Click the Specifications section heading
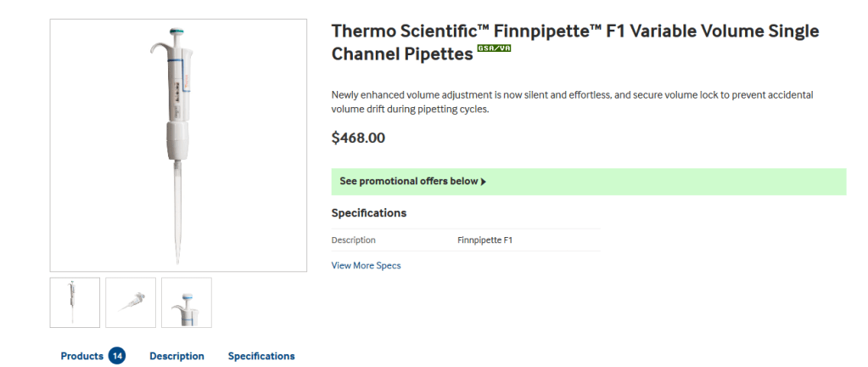Image resolution: width=868 pixels, height=367 pixels. pyautogui.click(x=368, y=213)
